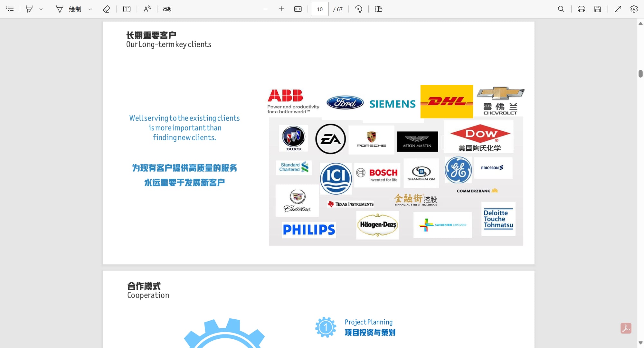Click the 长期重要客户 title
The image size is (644, 348).
[151, 35]
